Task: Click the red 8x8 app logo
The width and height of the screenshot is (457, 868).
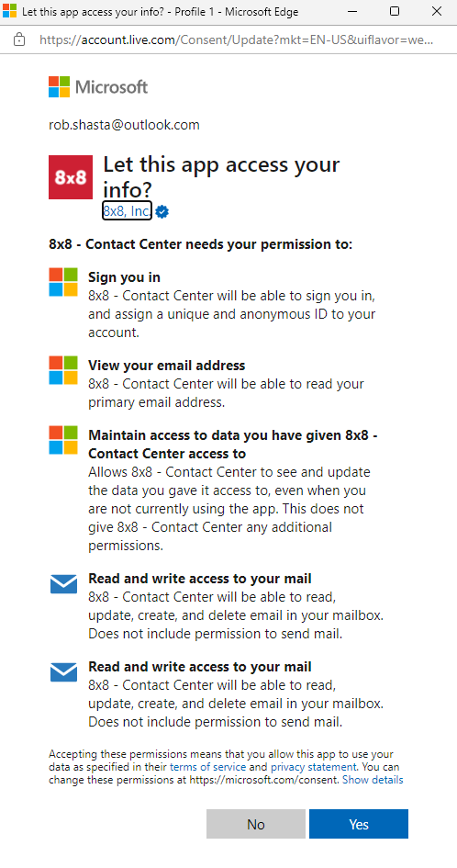Action: coord(71,177)
